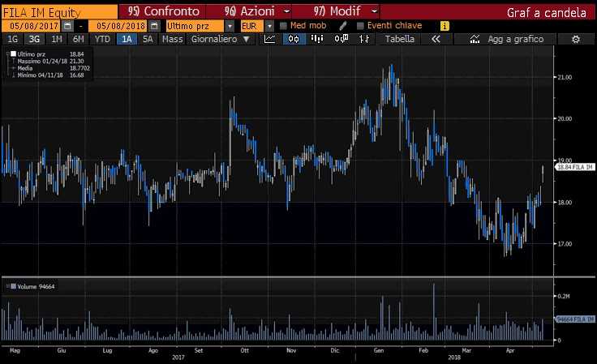Click Agg a grafico label
597x364 pixels.
tap(516, 39)
